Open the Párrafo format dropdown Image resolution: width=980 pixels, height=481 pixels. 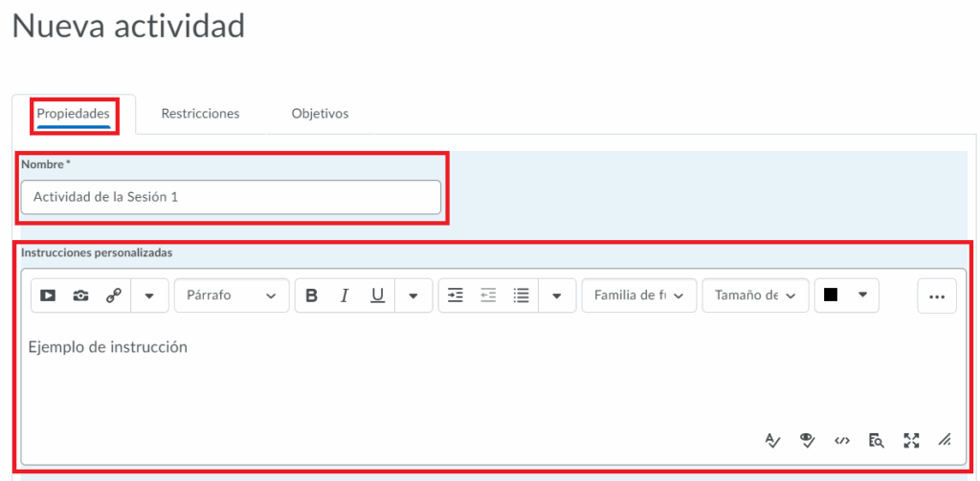pyautogui.click(x=231, y=296)
